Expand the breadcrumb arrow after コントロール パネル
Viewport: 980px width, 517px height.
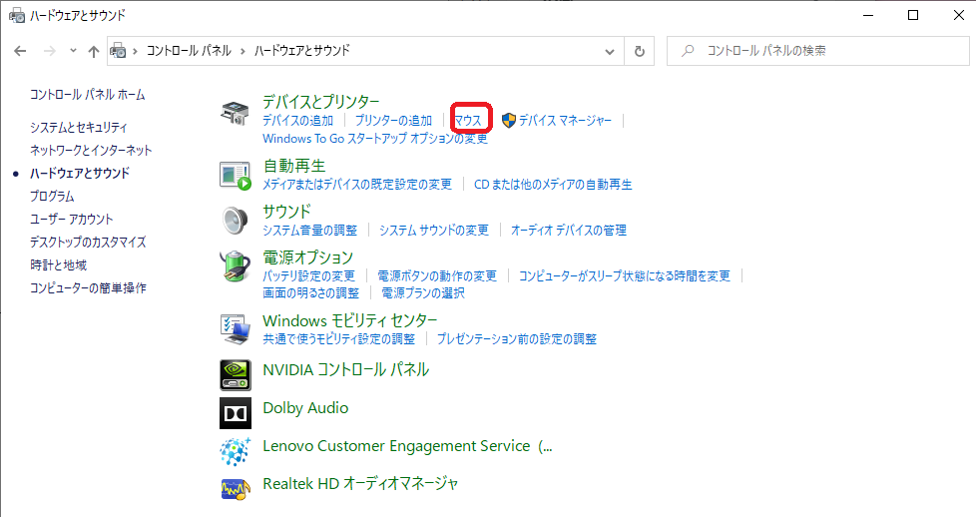click(243, 51)
